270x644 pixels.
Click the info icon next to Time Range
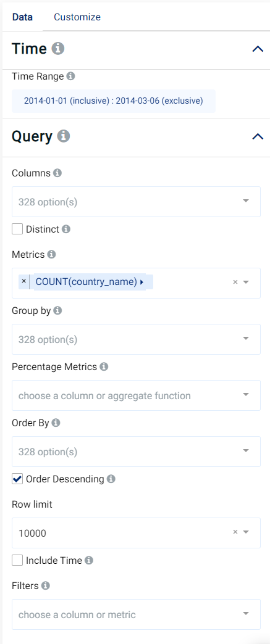(71, 76)
